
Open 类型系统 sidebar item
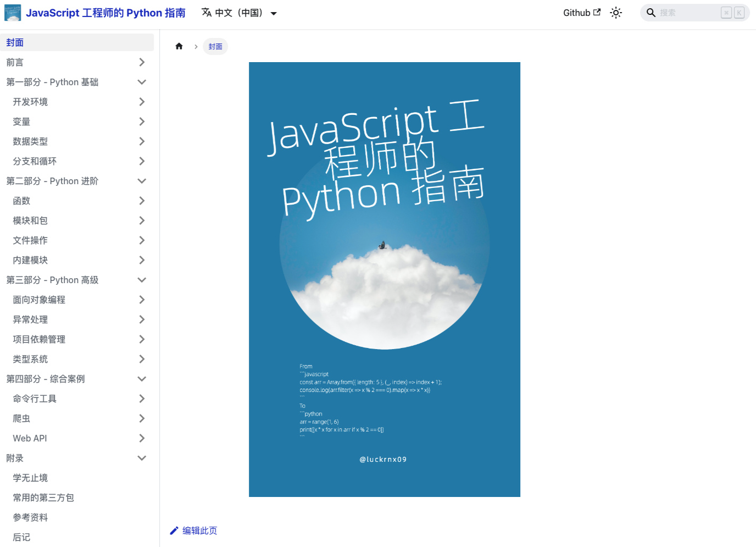click(x=30, y=359)
